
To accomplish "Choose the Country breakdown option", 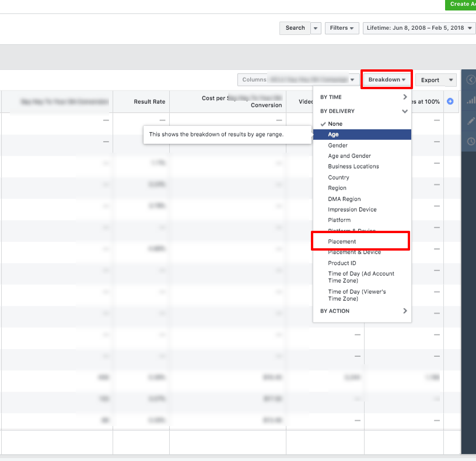I will pos(338,178).
